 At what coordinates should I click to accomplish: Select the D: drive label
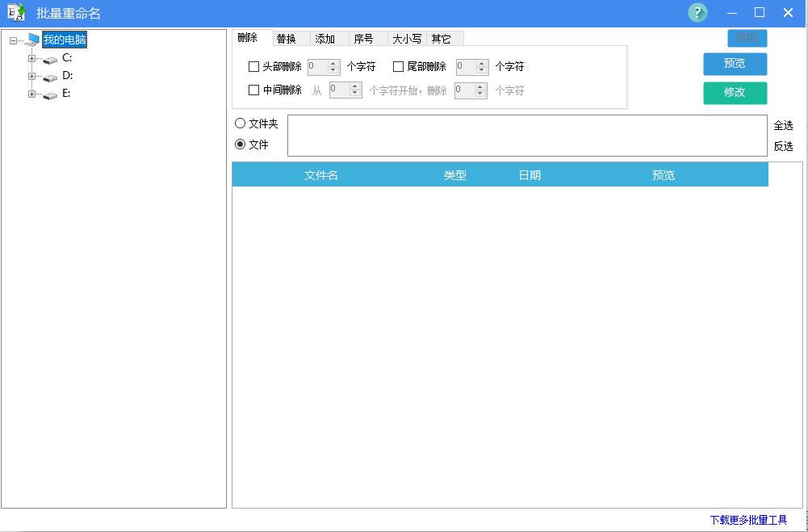[x=68, y=75]
